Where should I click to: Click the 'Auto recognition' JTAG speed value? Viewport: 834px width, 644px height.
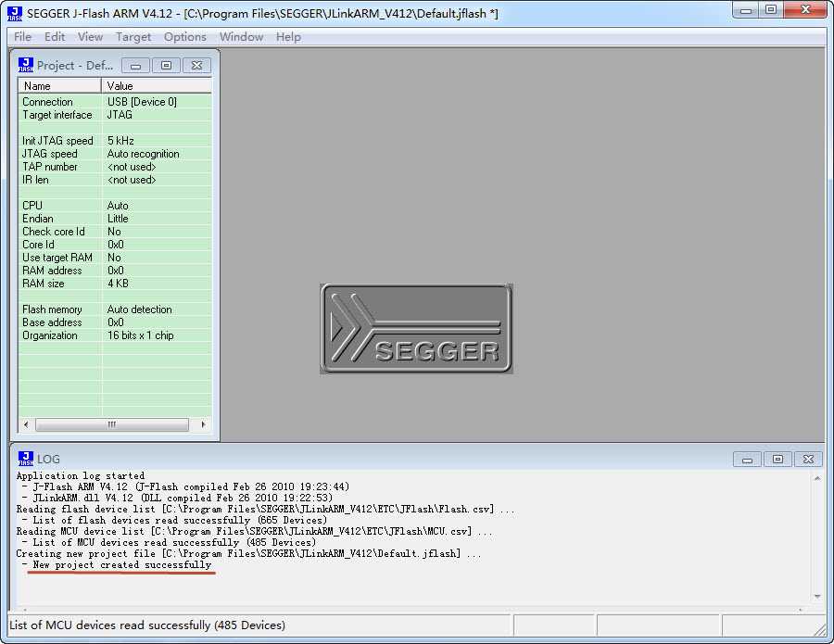click(x=143, y=154)
